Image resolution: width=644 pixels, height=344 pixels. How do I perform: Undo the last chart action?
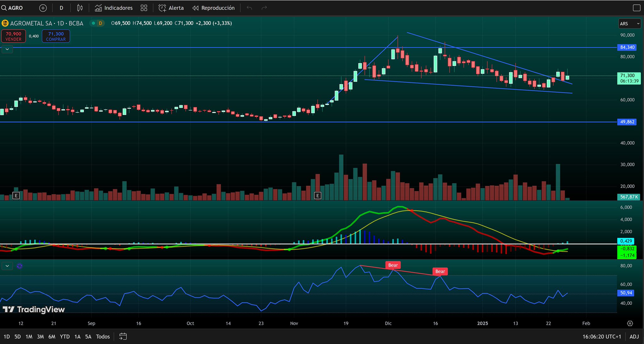(x=249, y=8)
